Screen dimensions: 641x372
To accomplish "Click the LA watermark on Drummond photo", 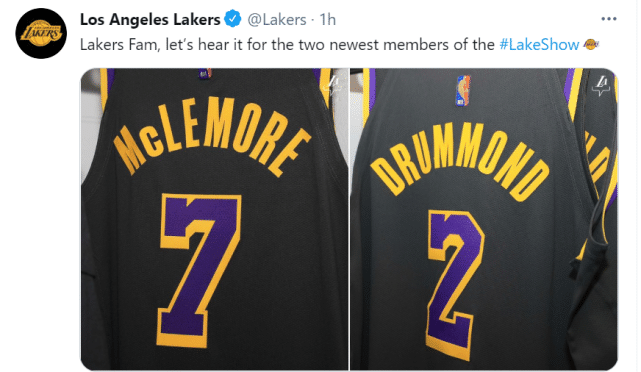I will coord(601,86).
